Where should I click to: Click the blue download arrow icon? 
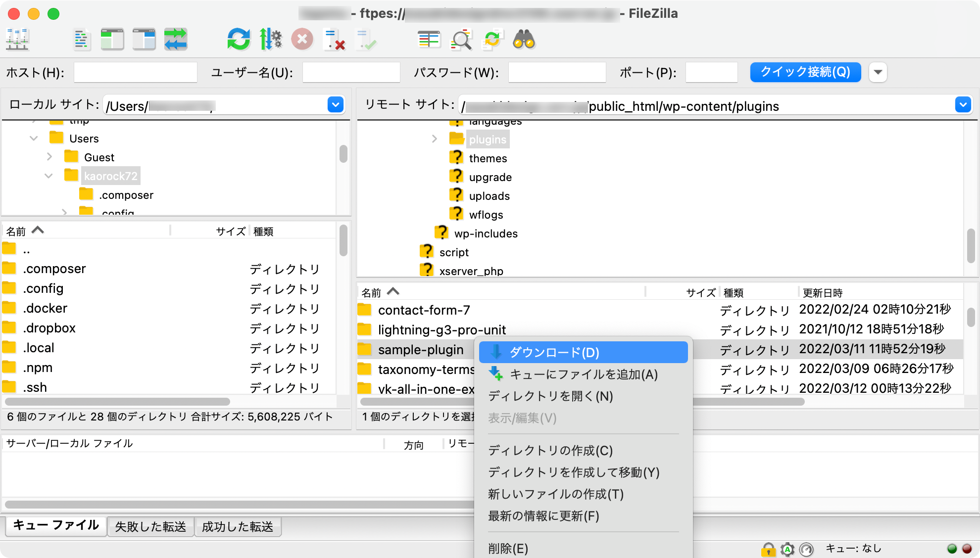click(496, 352)
